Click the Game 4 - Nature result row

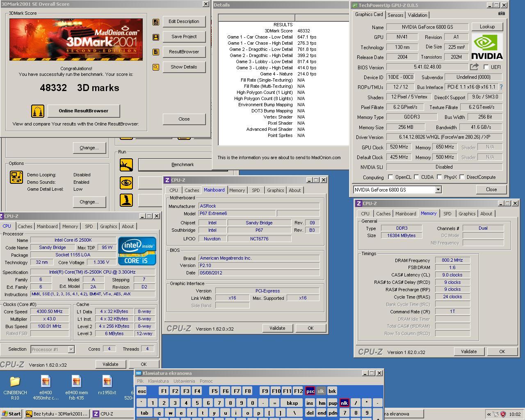(x=284, y=74)
